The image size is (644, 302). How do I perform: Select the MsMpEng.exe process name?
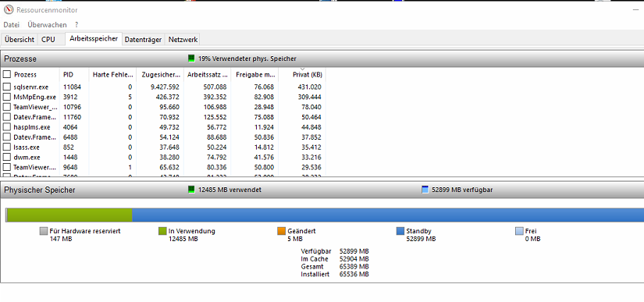(x=34, y=97)
